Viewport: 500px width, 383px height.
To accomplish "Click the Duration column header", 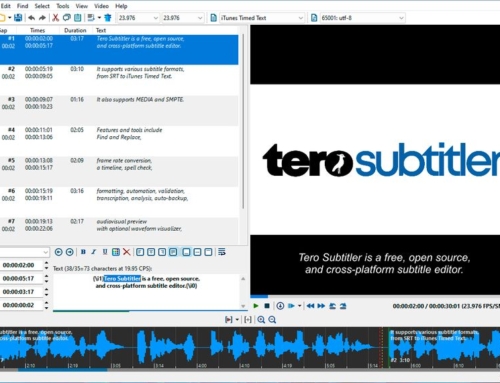I will [x=75, y=30].
